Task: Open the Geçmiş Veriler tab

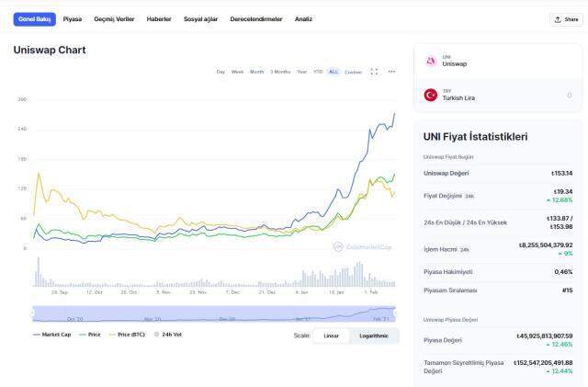Action: coord(114,19)
